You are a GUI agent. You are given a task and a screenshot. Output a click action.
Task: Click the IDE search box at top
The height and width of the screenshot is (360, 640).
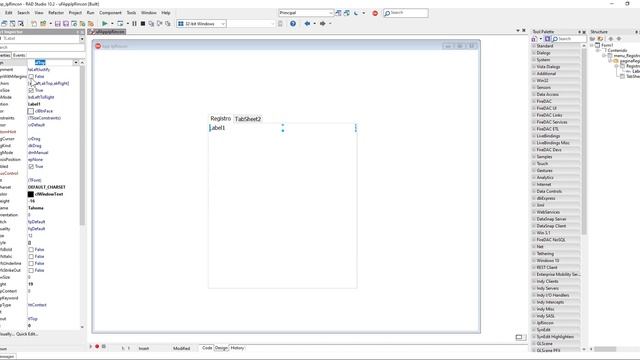tap(406, 13)
